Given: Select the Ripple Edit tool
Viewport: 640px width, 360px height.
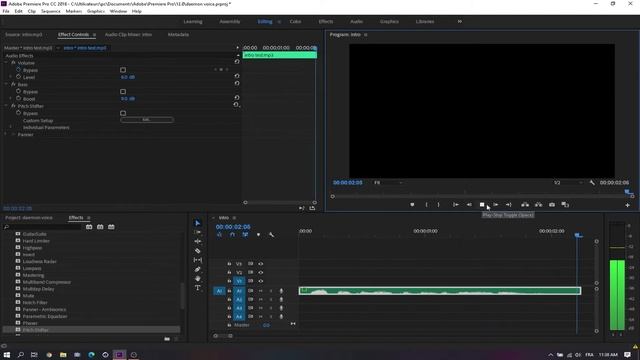Looking at the screenshot, I should (198, 241).
